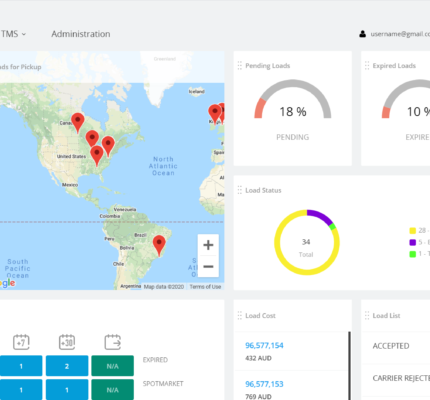
Task: Open the username@gmail account link
Action: pos(400,34)
